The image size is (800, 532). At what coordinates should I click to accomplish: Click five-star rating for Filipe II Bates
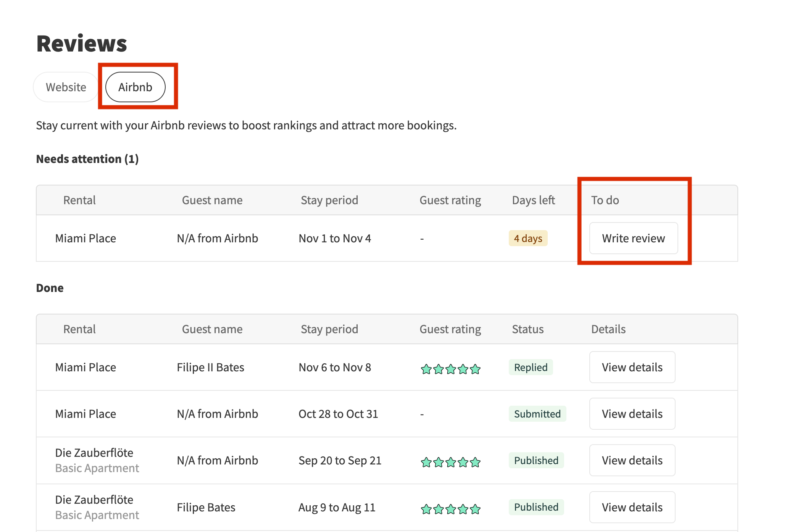[450, 369]
